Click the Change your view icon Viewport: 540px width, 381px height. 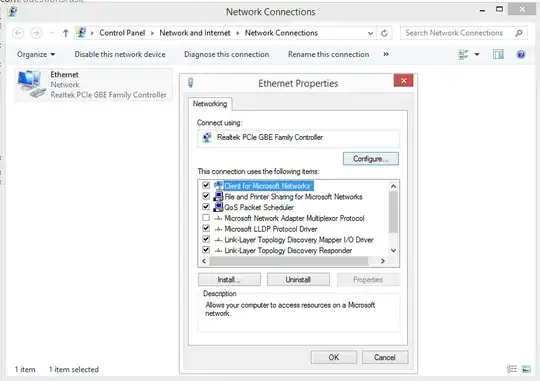pyautogui.click(x=464, y=54)
